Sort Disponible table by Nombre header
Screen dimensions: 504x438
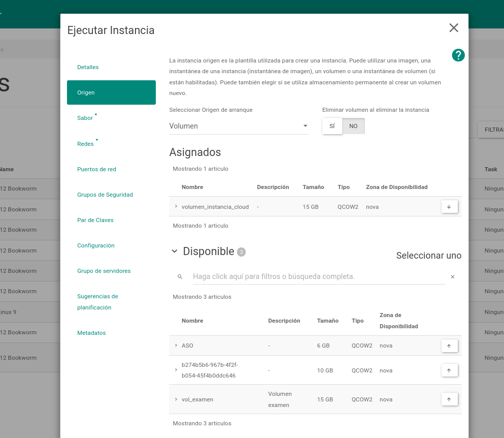pos(192,321)
